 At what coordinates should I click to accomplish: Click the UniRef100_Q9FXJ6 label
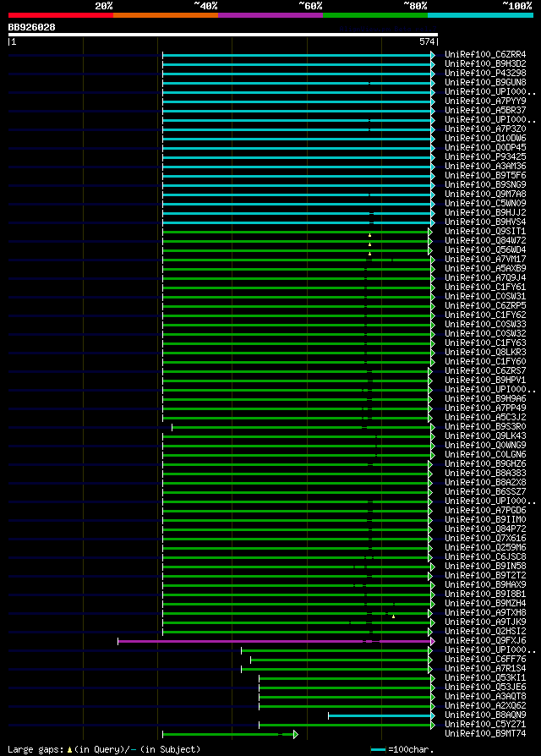click(x=485, y=641)
